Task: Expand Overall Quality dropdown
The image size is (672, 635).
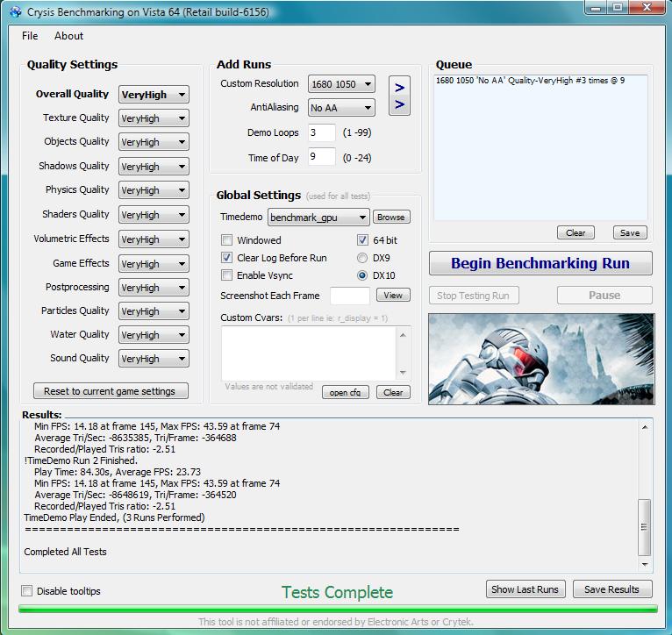Action: pyautogui.click(x=154, y=95)
